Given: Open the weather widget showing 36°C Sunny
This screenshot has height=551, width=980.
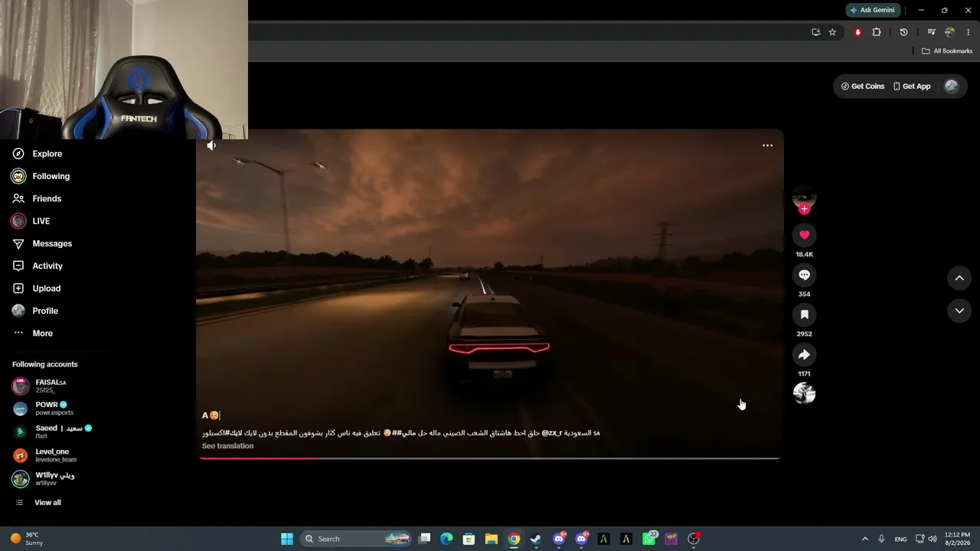Looking at the screenshot, I should point(28,539).
